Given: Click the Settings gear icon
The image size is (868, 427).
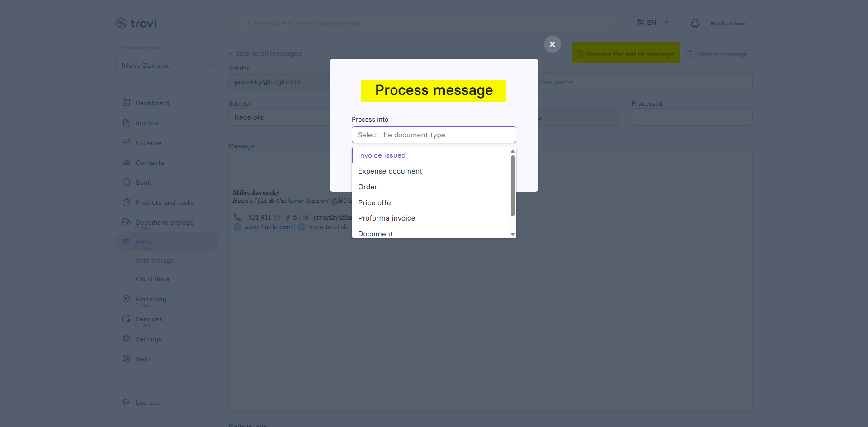Looking at the screenshot, I should [127, 338].
